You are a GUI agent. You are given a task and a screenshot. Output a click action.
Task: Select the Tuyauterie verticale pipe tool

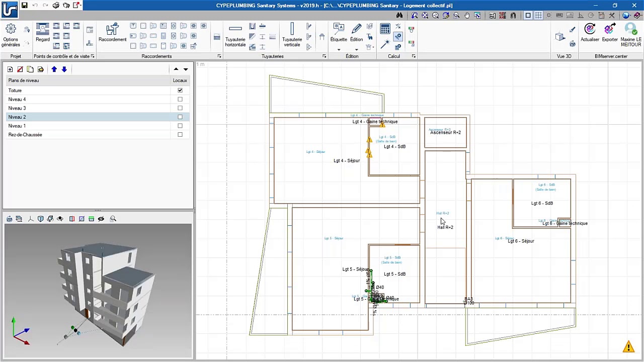click(x=292, y=35)
